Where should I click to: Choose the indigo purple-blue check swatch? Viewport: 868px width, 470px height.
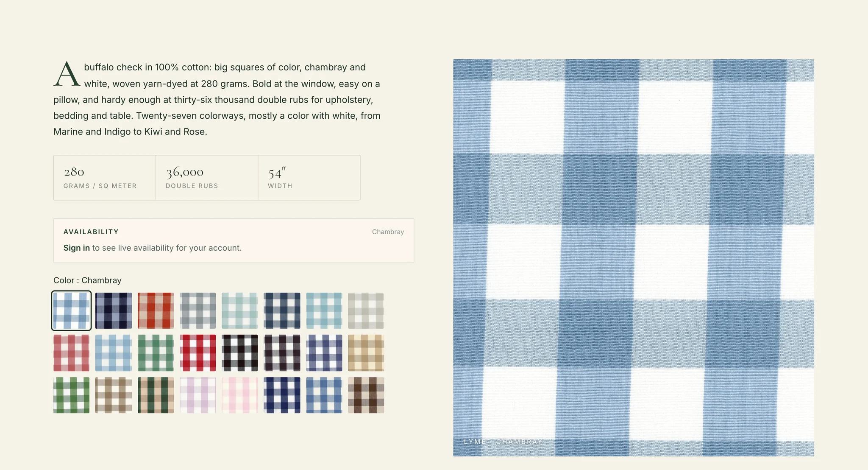pyautogui.click(x=324, y=353)
